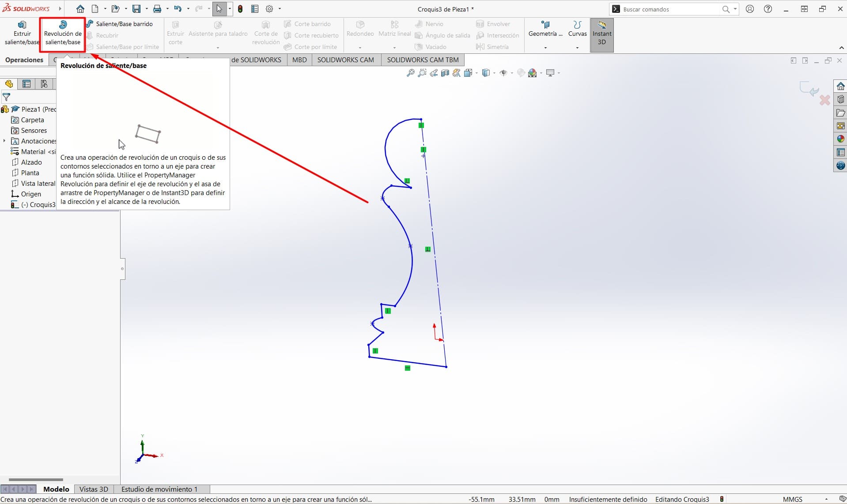Click Zoom to Fit magnifier icon
Screen dimensions: 847x504
pyautogui.click(x=411, y=73)
